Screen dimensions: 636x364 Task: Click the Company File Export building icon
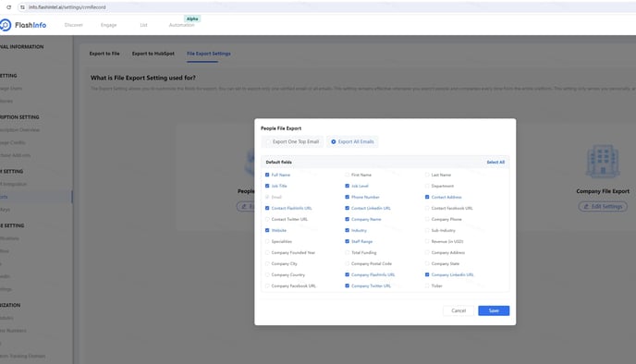point(603,162)
